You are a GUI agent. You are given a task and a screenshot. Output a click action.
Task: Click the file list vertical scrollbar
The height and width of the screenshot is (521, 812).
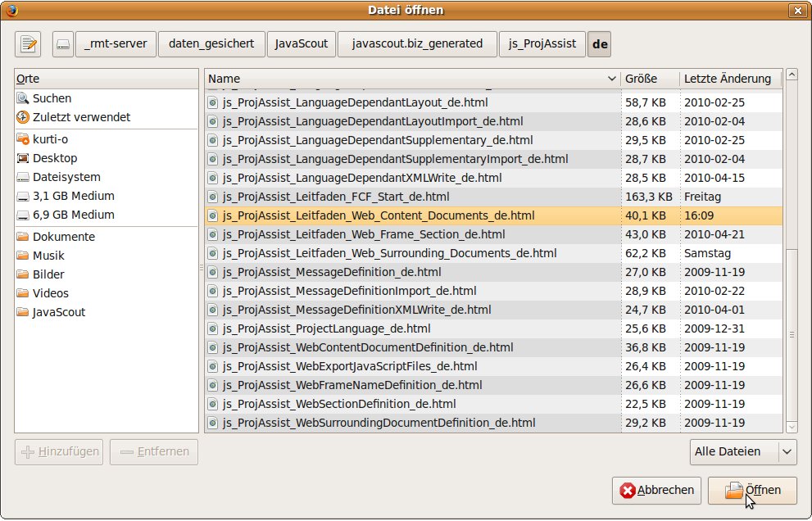pos(791,336)
